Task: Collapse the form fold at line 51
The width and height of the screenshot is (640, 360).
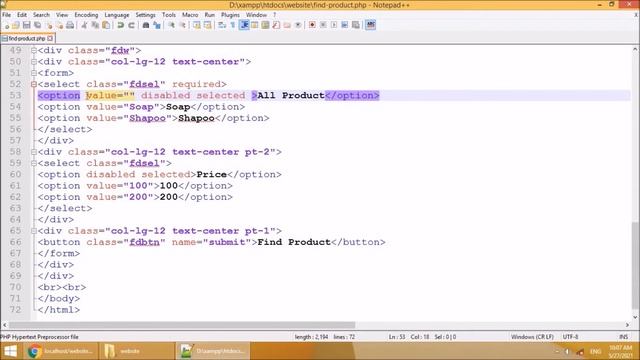Action: coord(34,73)
